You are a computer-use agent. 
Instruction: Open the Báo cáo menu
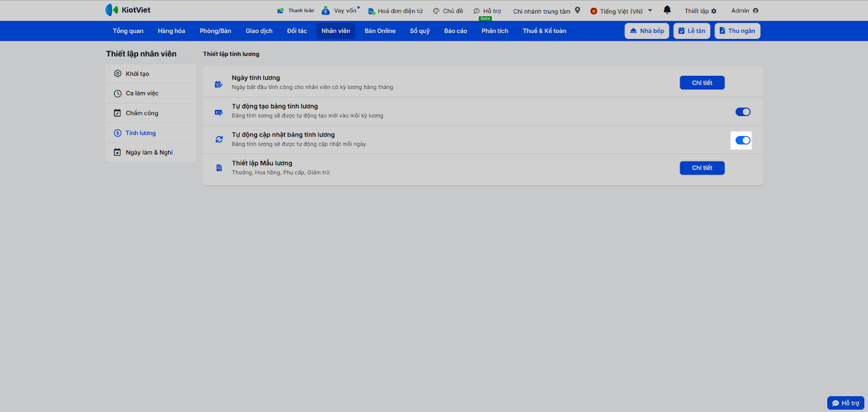(456, 31)
